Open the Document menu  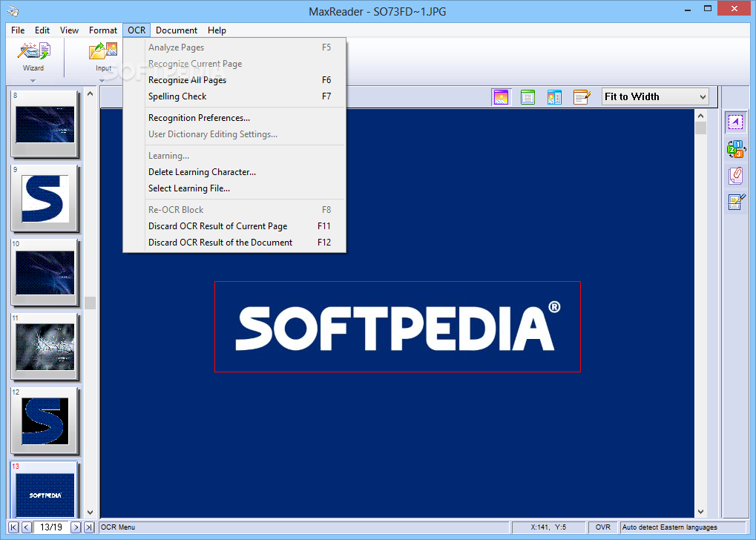[177, 30]
